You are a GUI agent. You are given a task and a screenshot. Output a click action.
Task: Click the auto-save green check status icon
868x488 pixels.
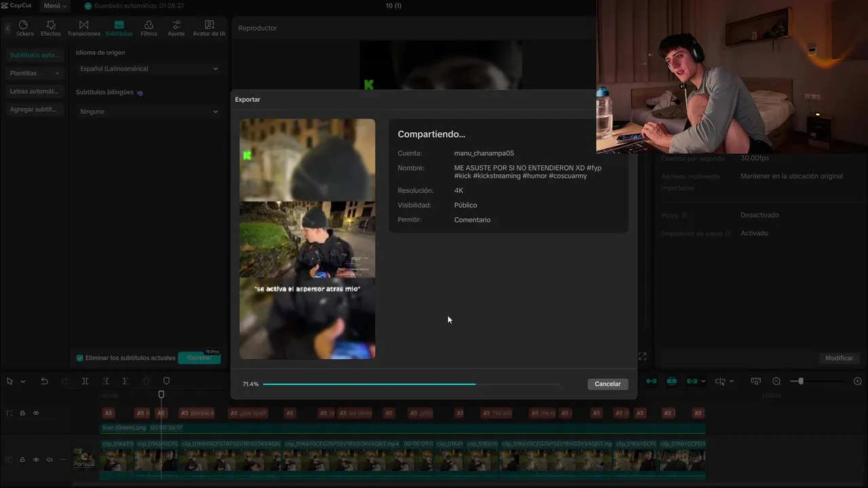(87, 5)
